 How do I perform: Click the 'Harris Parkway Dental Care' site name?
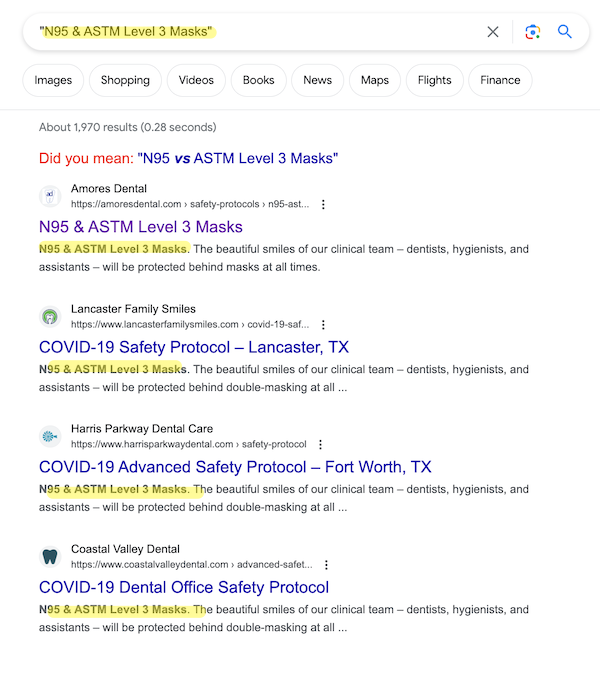pos(142,429)
